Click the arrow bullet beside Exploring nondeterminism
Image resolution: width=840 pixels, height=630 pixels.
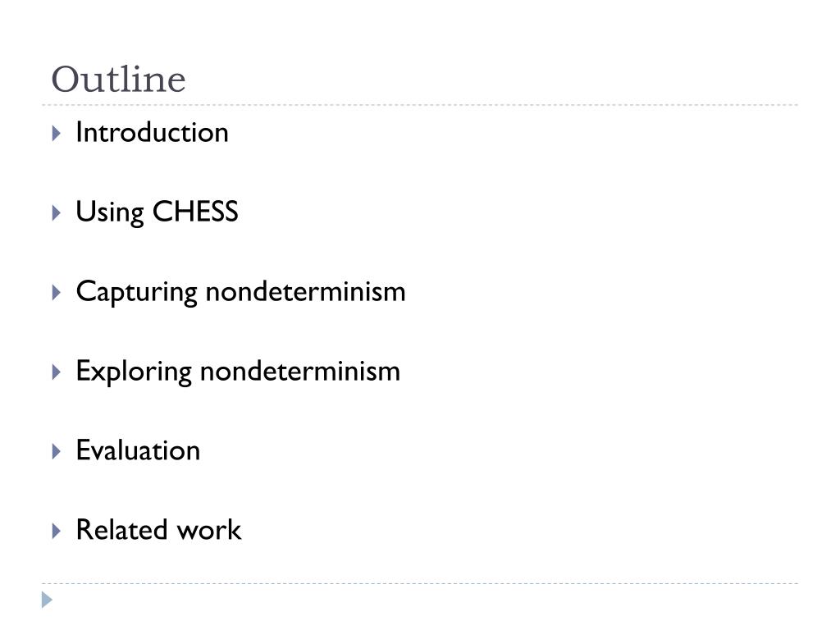click(57, 372)
